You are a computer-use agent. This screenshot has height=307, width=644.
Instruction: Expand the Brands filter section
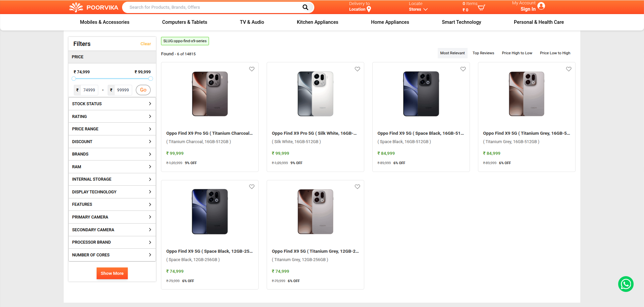112,154
